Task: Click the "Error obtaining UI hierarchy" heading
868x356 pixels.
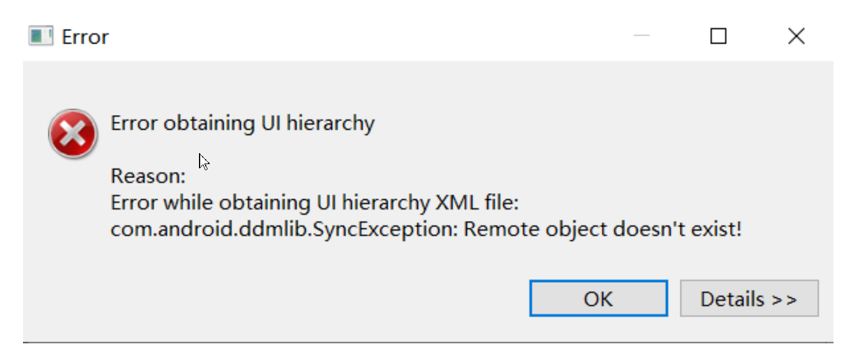Action: (243, 124)
